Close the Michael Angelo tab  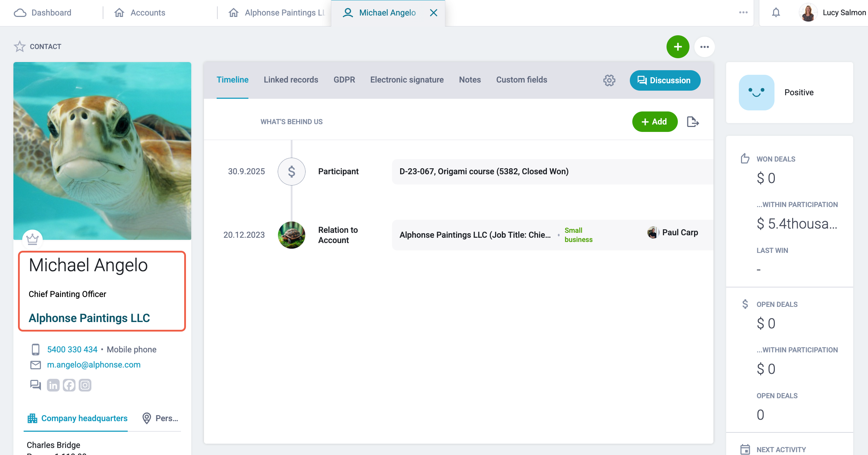pyautogui.click(x=434, y=13)
